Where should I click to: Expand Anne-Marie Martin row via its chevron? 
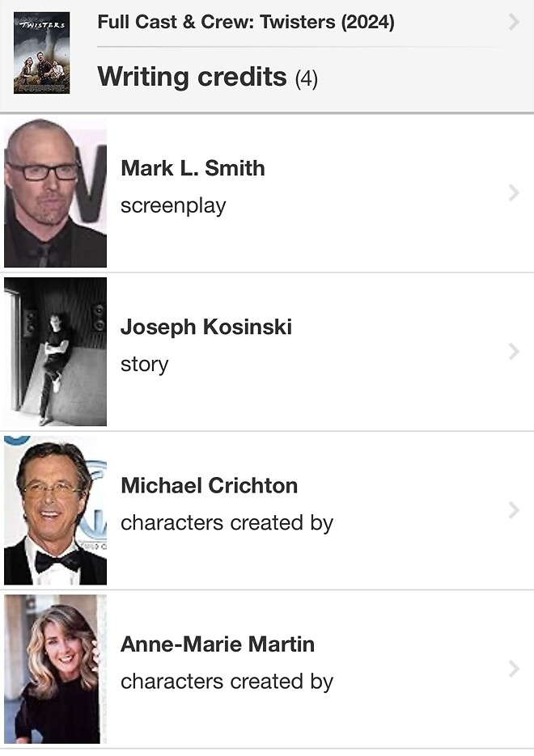click(x=514, y=668)
